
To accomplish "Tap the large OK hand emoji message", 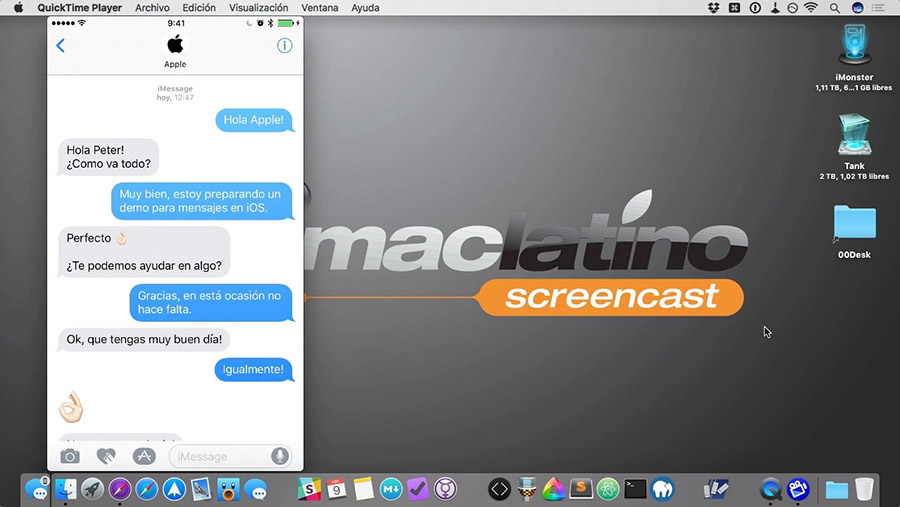I will pyautogui.click(x=71, y=407).
